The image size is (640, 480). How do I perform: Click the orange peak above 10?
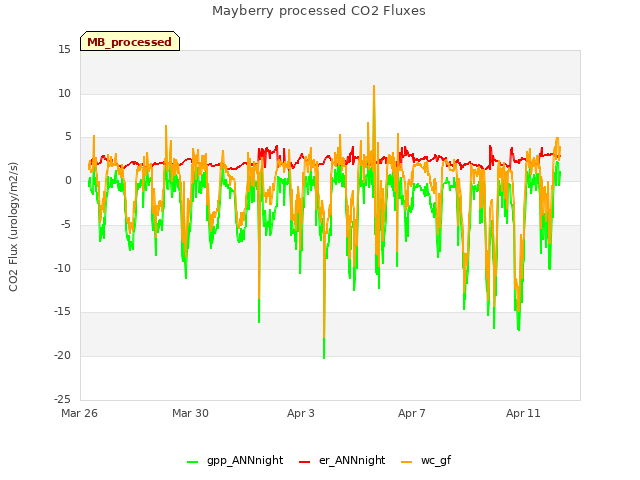coord(373,87)
